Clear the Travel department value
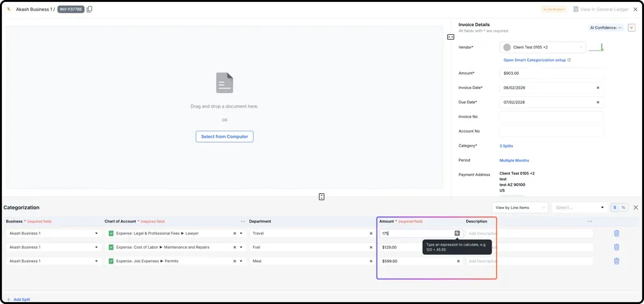The width and height of the screenshot is (644, 304). [x=370, y=233]
